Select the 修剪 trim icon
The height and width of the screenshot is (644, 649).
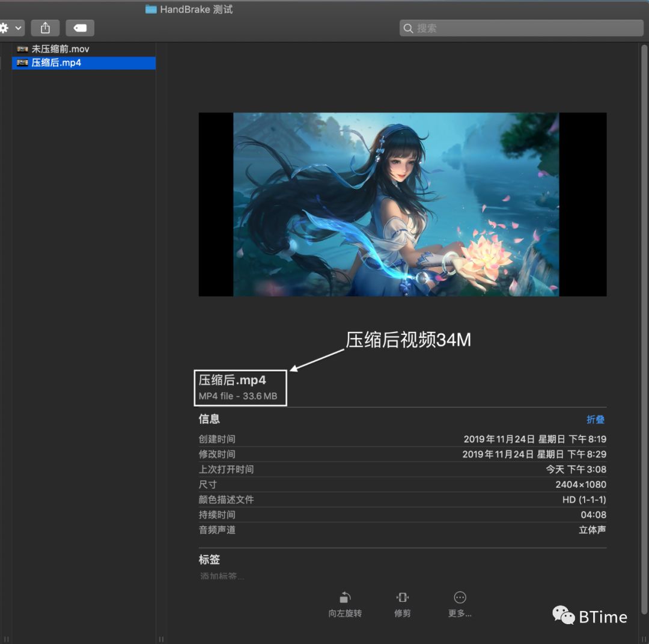pos(401,597)
